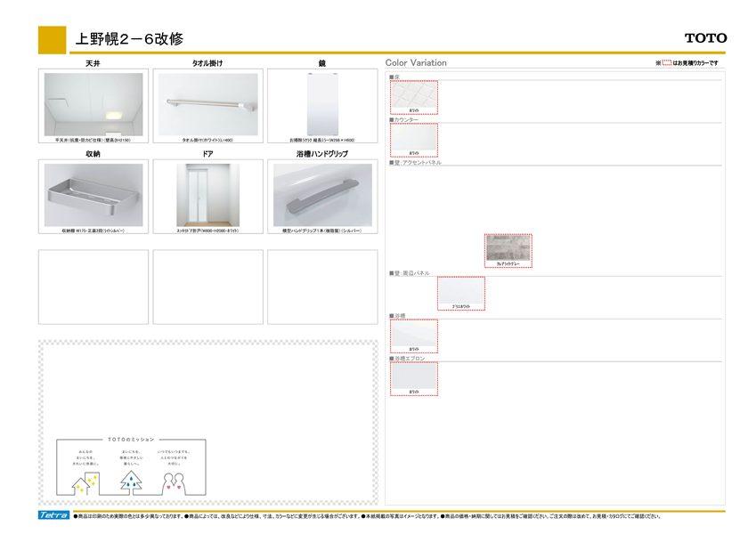Click the tree icon with water drops
Screen dimensions: 756x534
(133, 481)
